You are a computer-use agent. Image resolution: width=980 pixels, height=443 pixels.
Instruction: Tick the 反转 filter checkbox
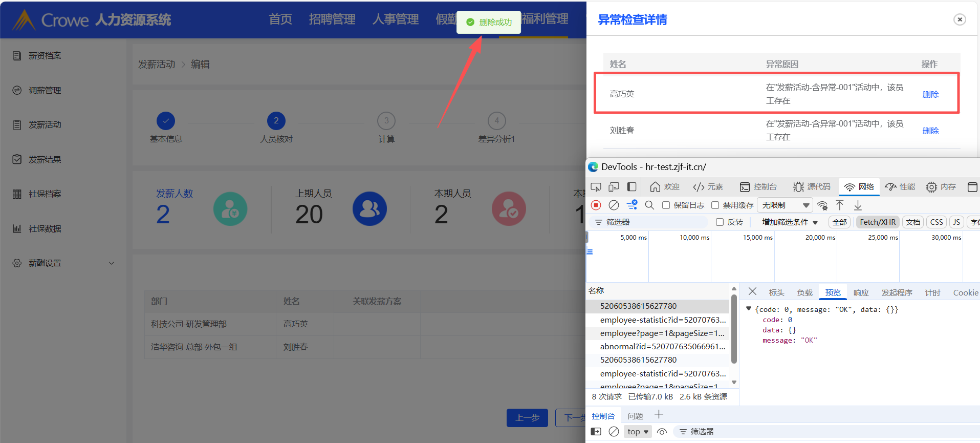720,222
